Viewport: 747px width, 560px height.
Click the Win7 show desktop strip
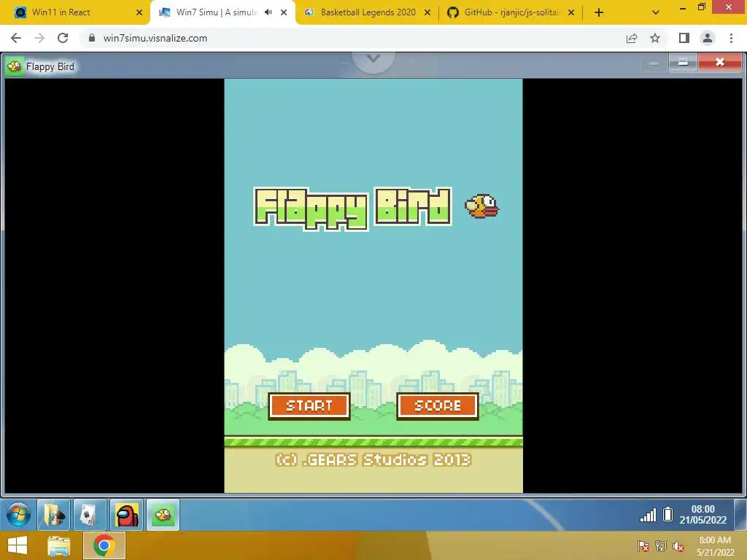[740, 515]
